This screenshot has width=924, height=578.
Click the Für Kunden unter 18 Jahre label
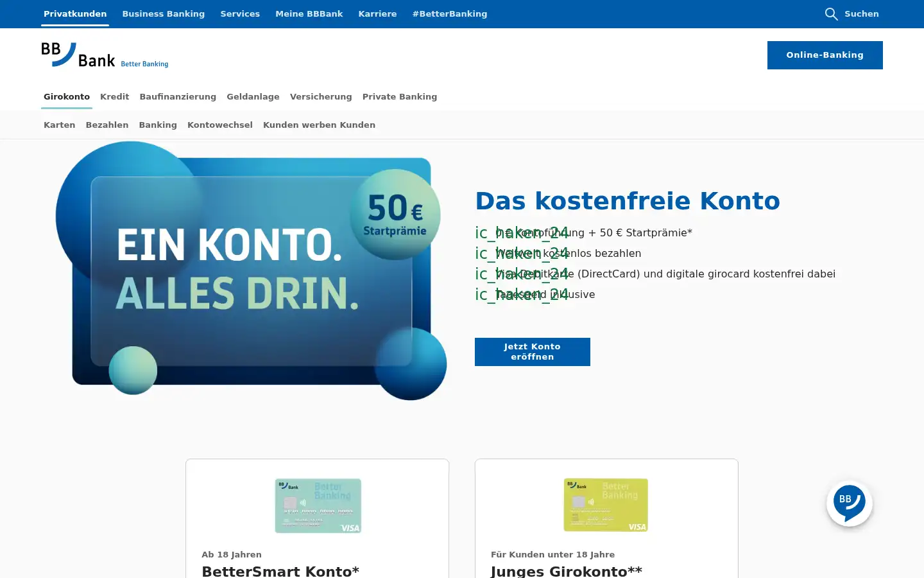(552, 554)
